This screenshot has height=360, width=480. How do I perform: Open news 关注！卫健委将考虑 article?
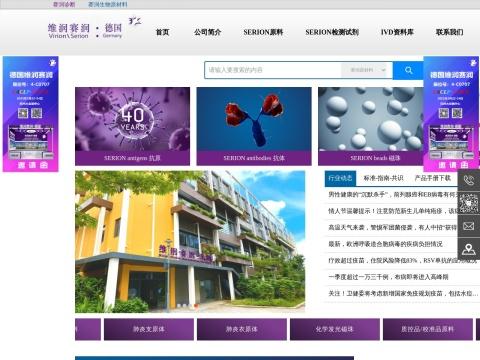(403, 293)
